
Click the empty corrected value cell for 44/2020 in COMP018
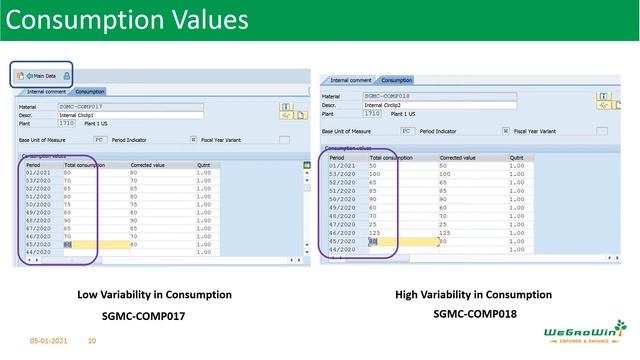(473, 250)
